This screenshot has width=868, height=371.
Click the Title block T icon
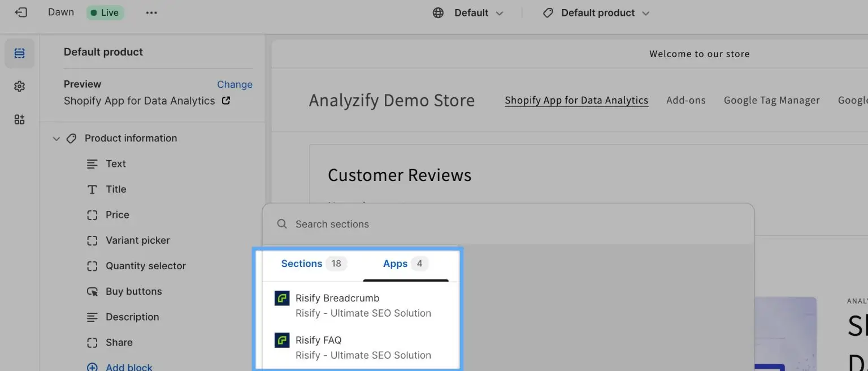click(x=92, y=189)
